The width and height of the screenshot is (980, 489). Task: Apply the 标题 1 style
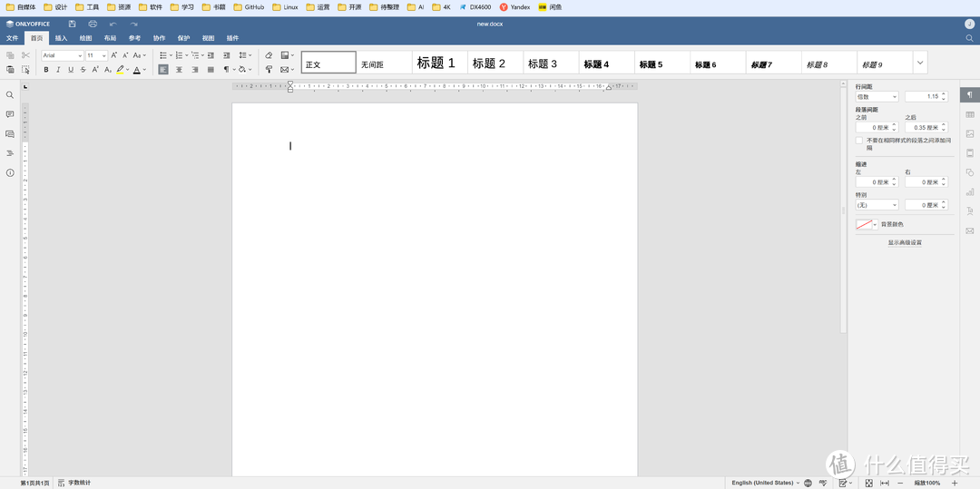436,64
